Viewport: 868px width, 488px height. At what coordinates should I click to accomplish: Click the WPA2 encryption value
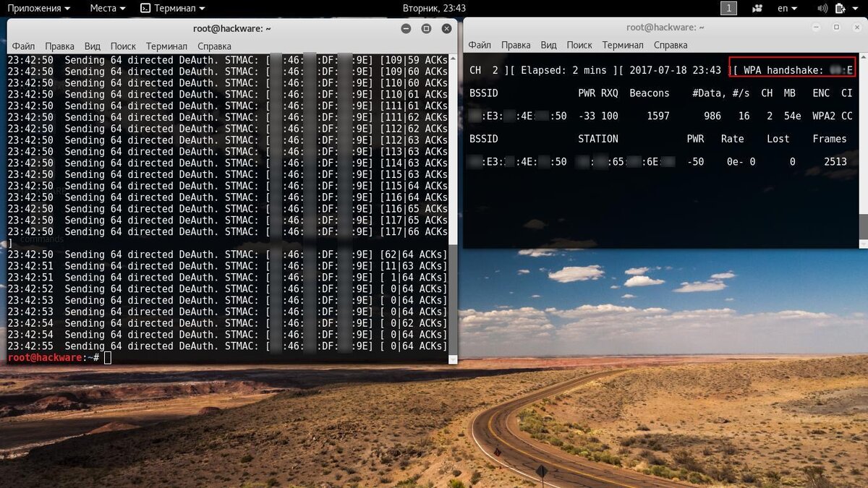click(824, 116)
